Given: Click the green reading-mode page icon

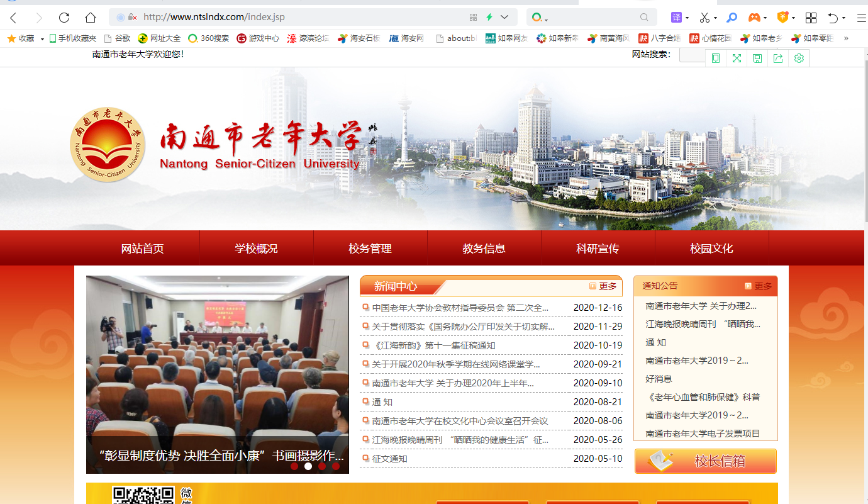Looking at the screenshot, I should 715,58.
